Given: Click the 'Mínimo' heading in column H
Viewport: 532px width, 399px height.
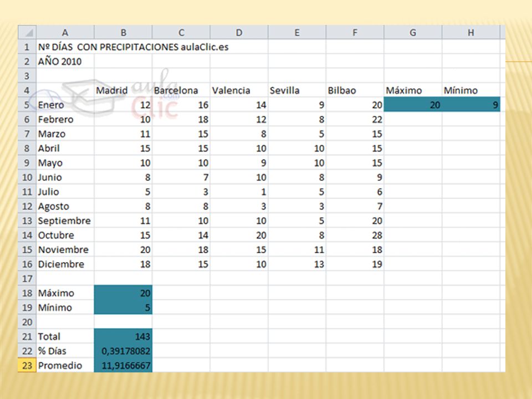Looking at the screenshot, I should click(x=471, y=90).
